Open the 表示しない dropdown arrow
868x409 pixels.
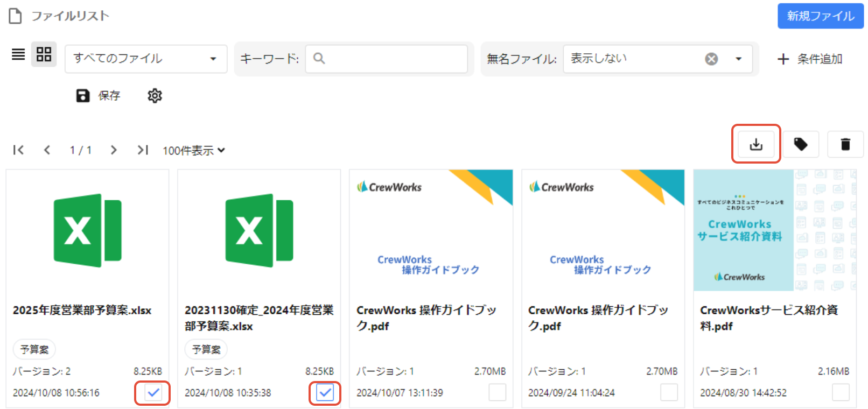click(x=739, y=59)
